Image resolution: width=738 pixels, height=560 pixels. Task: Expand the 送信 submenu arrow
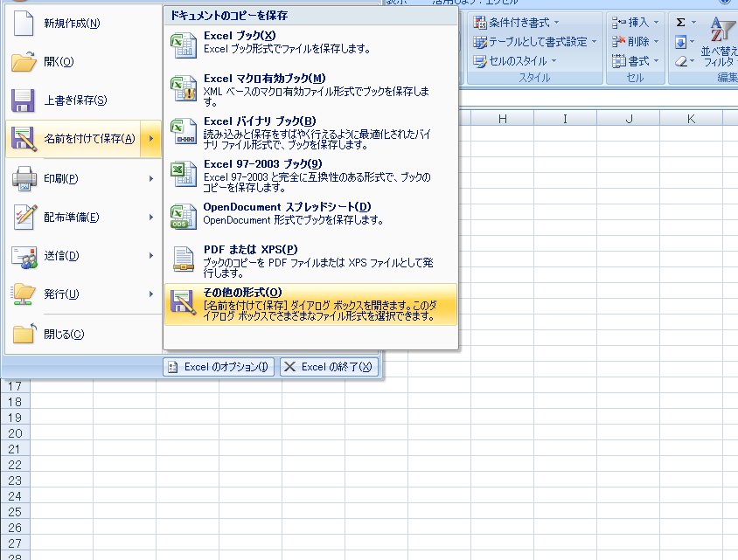click(x=151, y=256)
